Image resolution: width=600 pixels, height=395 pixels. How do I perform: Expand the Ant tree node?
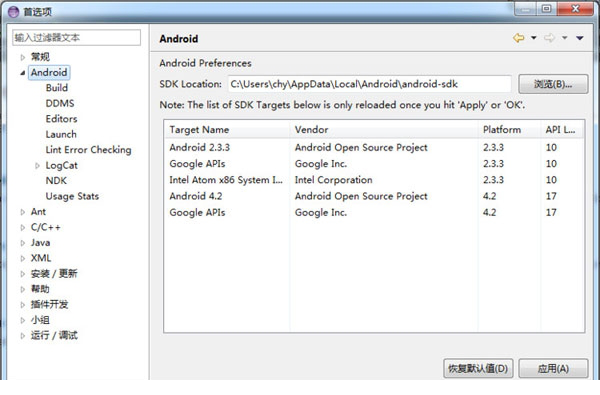pos(23,212)
